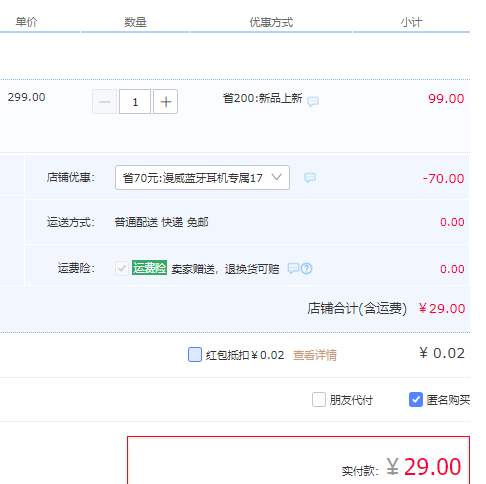Click the chevron arrow in 店铺优惠 select box
Screen dimensions: 486x484
pyautogui.click(x=276, y=177)
